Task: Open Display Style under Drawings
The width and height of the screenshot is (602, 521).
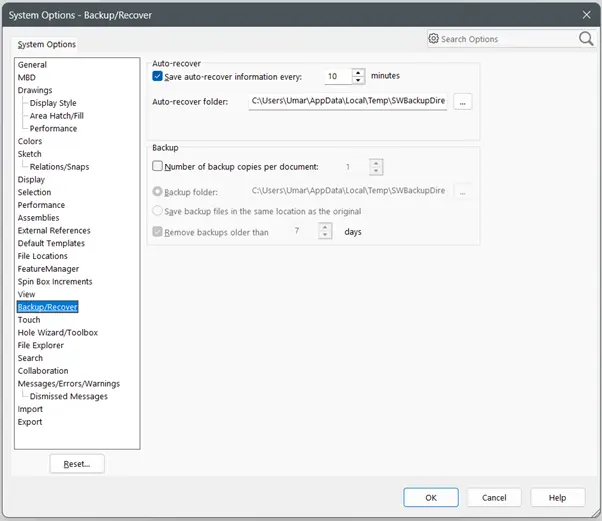Action: (53, 103)
